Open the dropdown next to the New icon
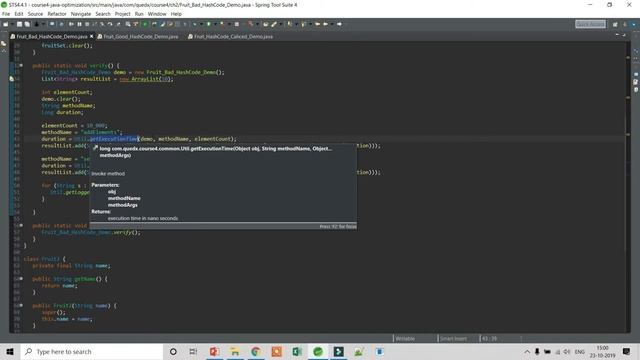The width and height of the screenshot is (640, 360). coord(11,24)
